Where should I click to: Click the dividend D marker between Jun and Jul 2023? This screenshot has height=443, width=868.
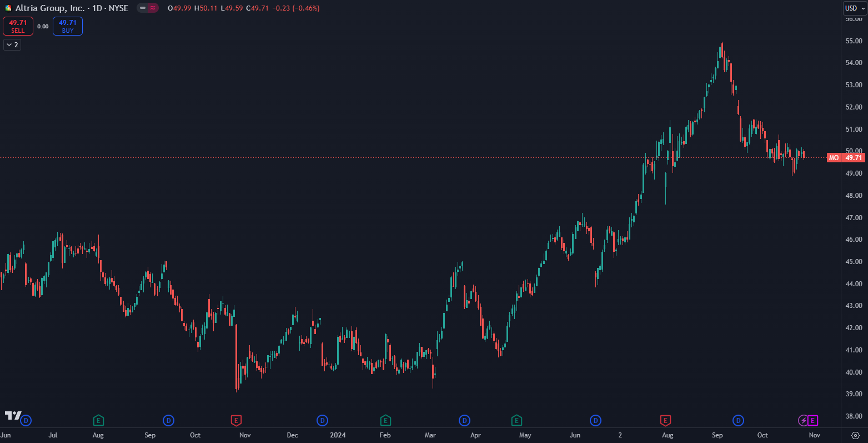tap(26, 420)
